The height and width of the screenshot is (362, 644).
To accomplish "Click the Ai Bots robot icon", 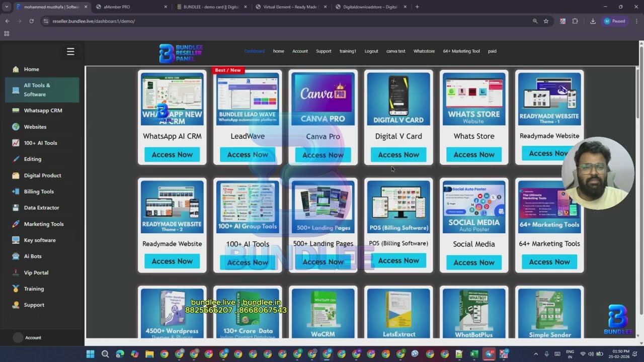I will [x=16, y=256].
